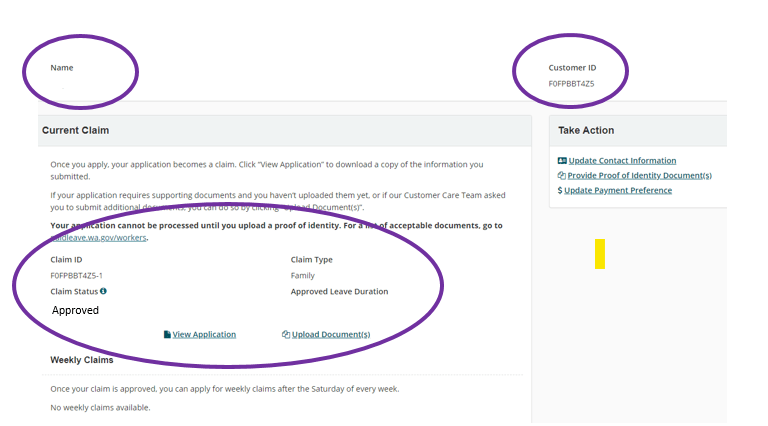Viewport: 768px width, 426px height.
Task: Select the Customer ID value F0FPBBT4Z5
Action: 571,84
